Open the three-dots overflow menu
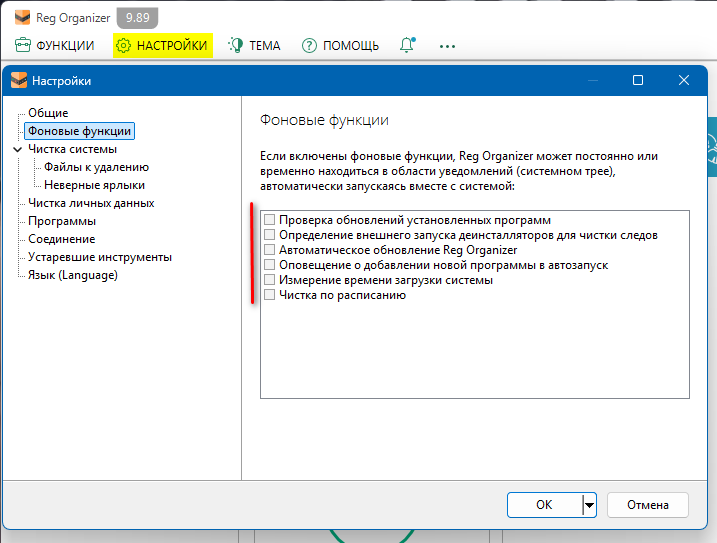This screenshot has width=717, height=543. coord(447,46)
